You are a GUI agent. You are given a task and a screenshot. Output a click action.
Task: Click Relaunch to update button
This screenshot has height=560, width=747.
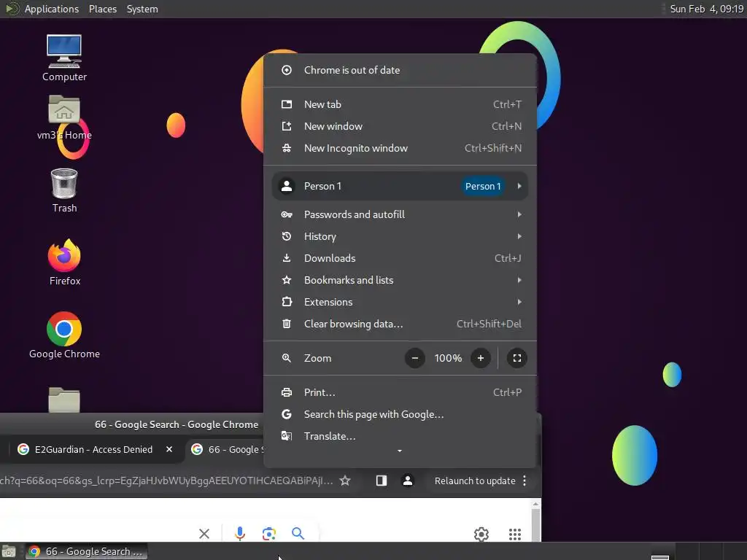click(x=474, y=481)
